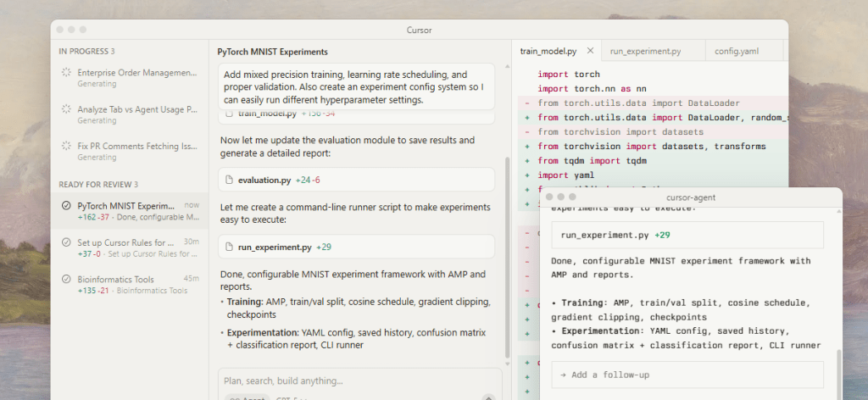Click the 'Add a follow-up' field
This screenshot has height=400, width=868.
tap(687, 375)
